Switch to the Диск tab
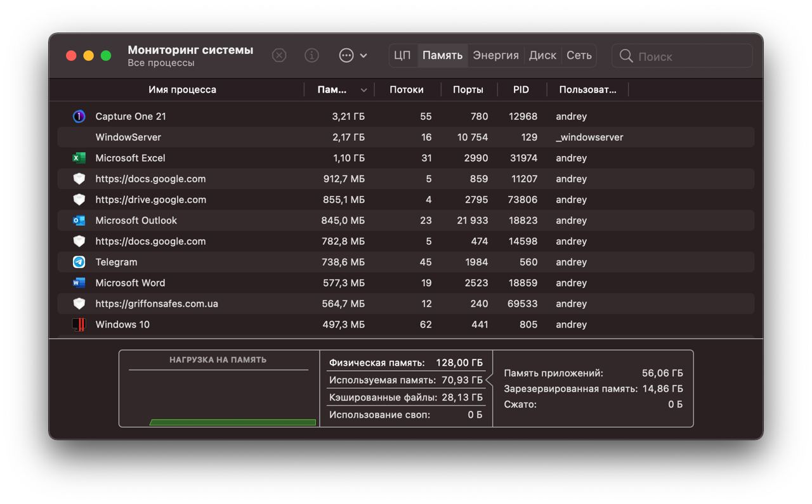This screenshot has height=504, width=812. 542,56
